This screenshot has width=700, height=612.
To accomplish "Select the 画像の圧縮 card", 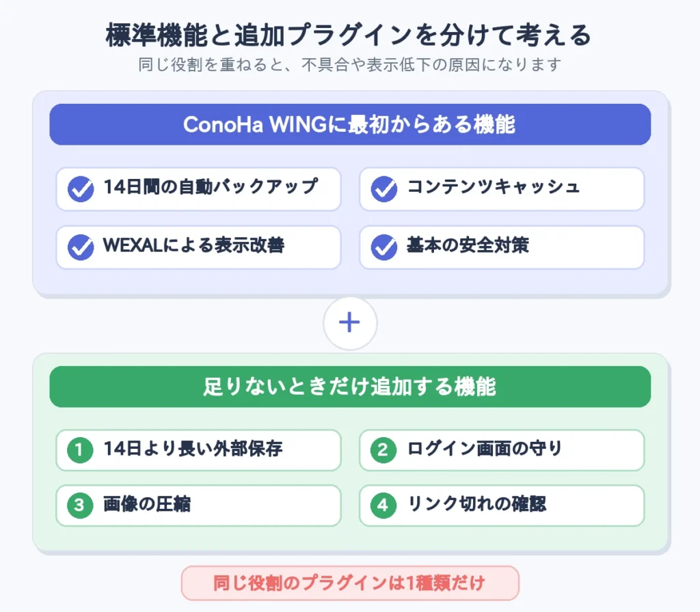I will coord(199,505).
